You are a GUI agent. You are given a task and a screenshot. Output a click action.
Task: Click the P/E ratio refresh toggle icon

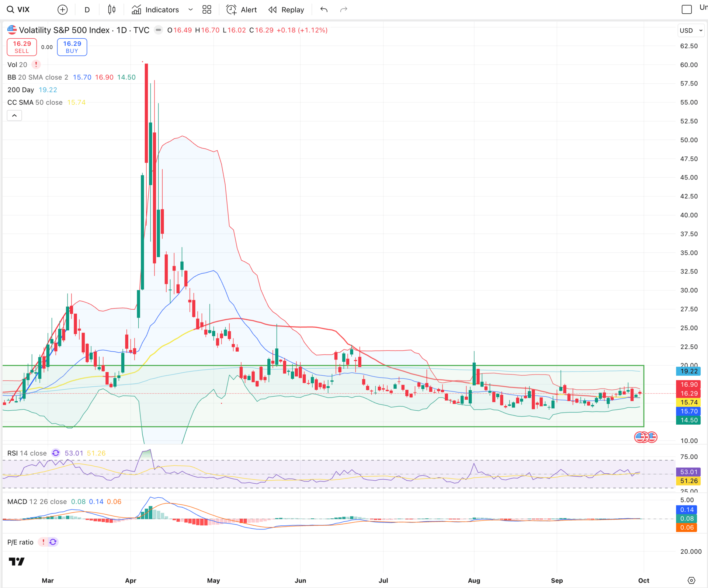coord(53,542)
